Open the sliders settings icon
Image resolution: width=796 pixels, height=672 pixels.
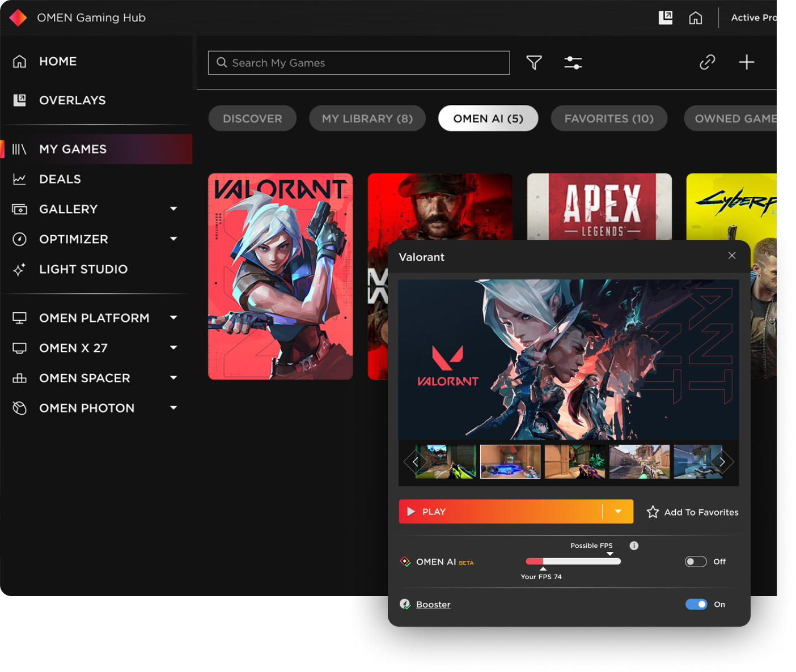tap(573, 62)
